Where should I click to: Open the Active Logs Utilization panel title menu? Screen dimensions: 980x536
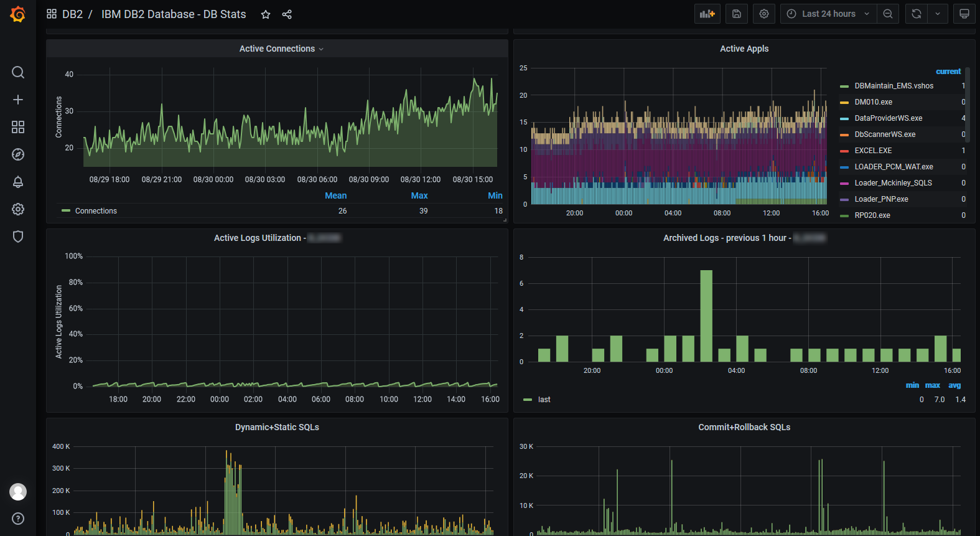[x=278, y=238]
